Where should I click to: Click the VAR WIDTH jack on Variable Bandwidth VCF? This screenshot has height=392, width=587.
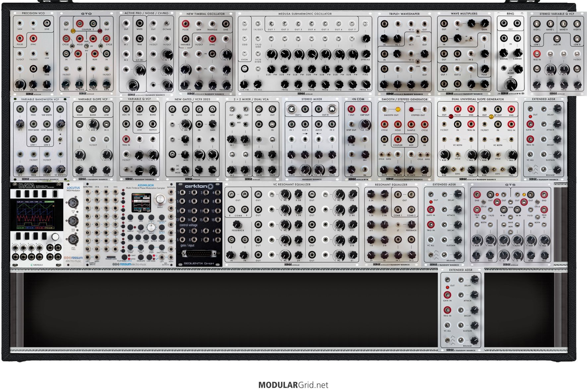click(x=47, y=109)
